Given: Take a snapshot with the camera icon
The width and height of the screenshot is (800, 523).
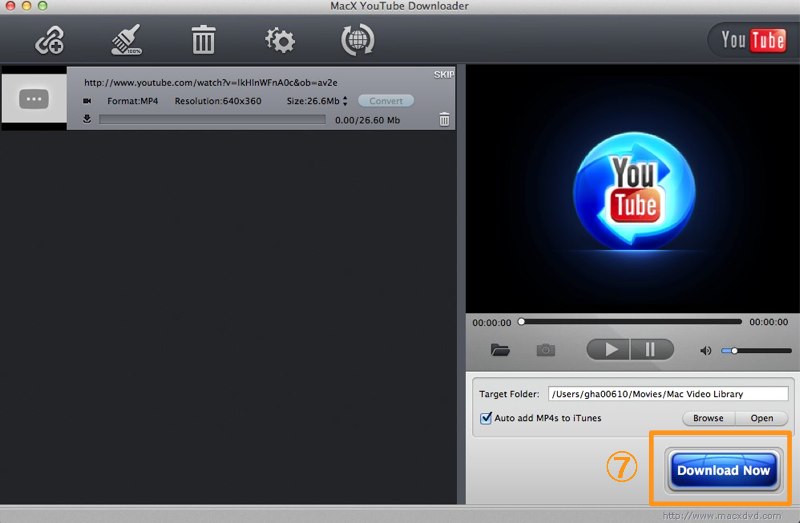Looking at the screenshot, I should click(545, 350).
